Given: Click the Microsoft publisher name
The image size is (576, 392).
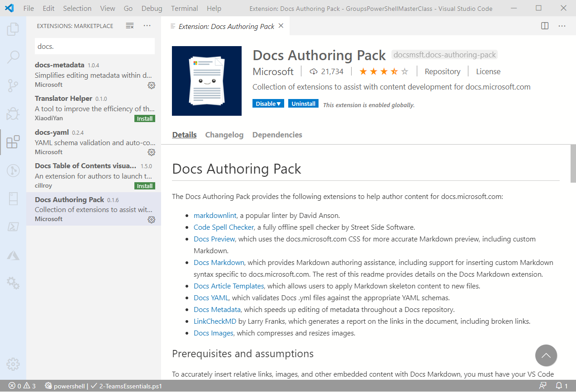Looking at the screenshot, I should click(273, 71).
